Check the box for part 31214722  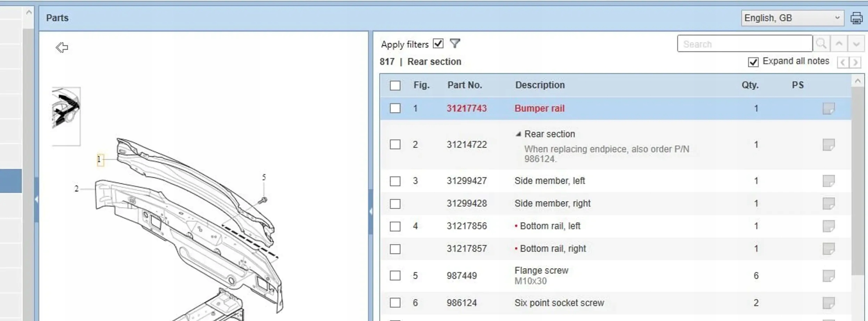click(395, 144)
